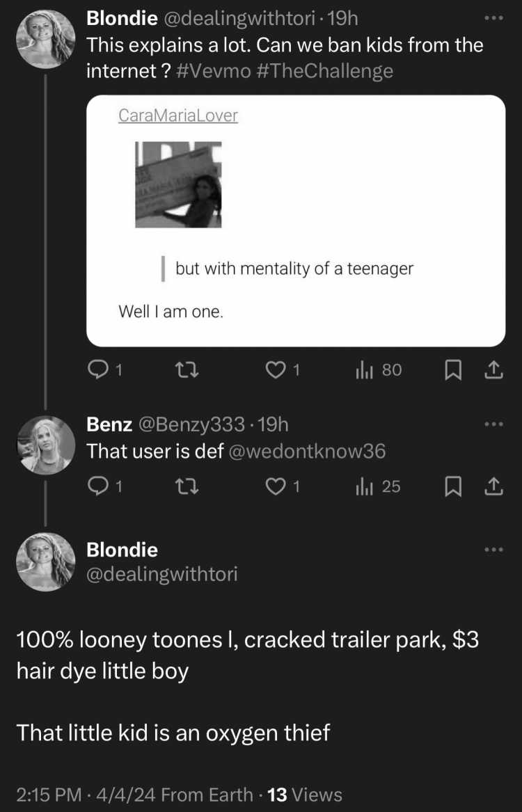Open view analytics showing 25
522x812 pixels.
point(377,486)
